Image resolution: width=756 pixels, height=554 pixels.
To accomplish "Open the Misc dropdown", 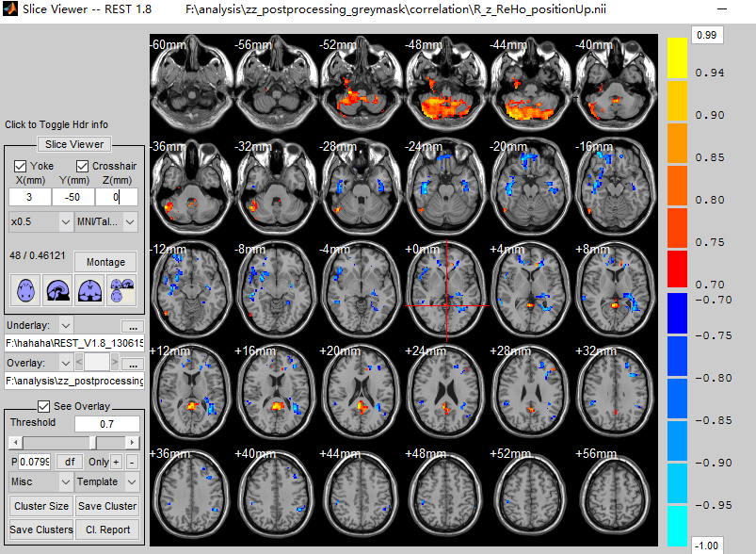I will click(x=41, y=481).
